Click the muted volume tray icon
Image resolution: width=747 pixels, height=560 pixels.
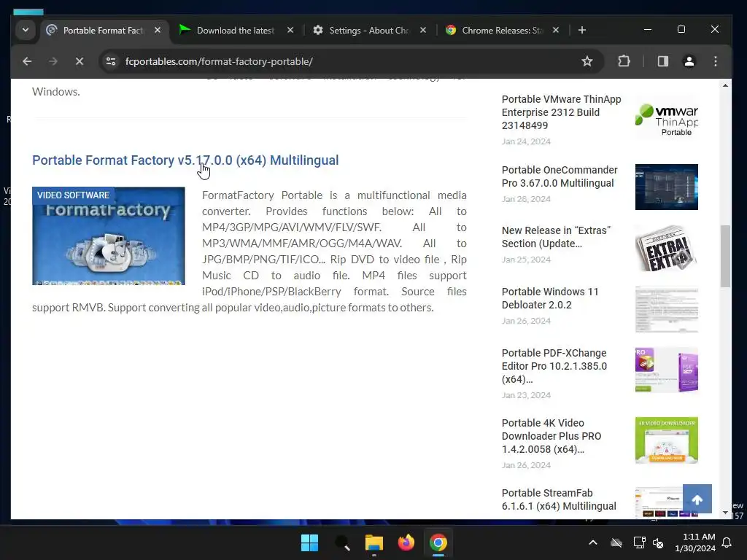pyautogui.click(x=658, y=542)
